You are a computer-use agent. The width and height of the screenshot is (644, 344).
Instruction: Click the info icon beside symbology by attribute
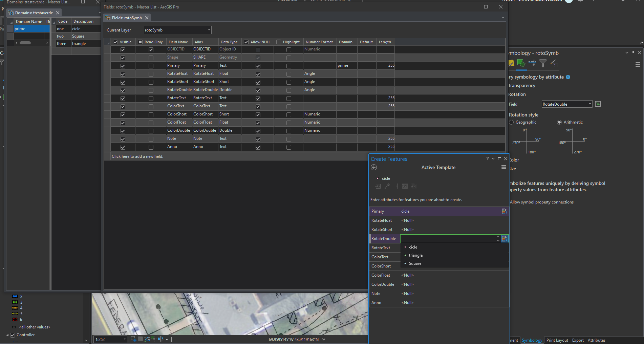[568, 77]
